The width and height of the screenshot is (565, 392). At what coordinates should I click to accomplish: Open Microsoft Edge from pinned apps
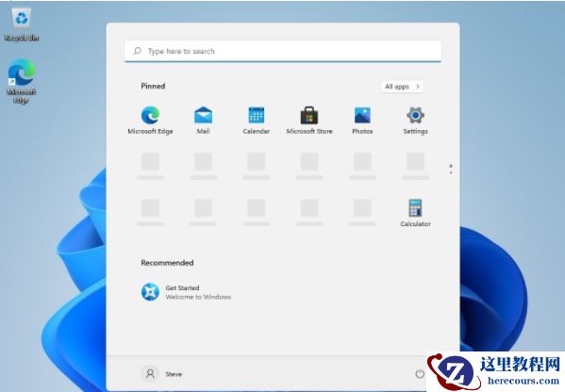(x=150, y=121)
